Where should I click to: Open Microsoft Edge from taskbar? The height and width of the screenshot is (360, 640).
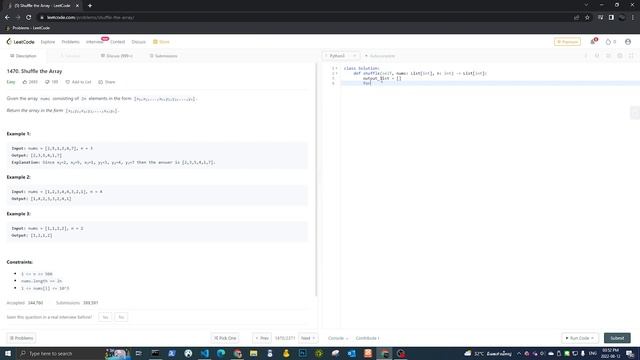(x=221, y=353)
